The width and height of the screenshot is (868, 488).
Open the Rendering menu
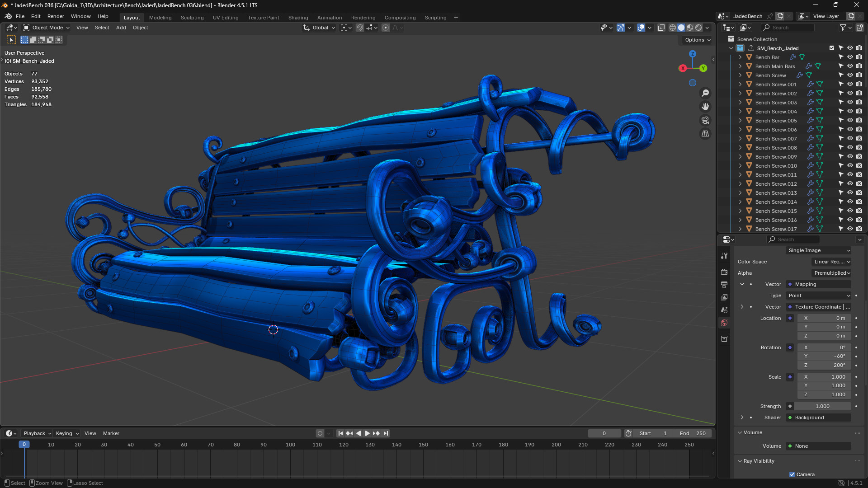[x=363, y=18]
